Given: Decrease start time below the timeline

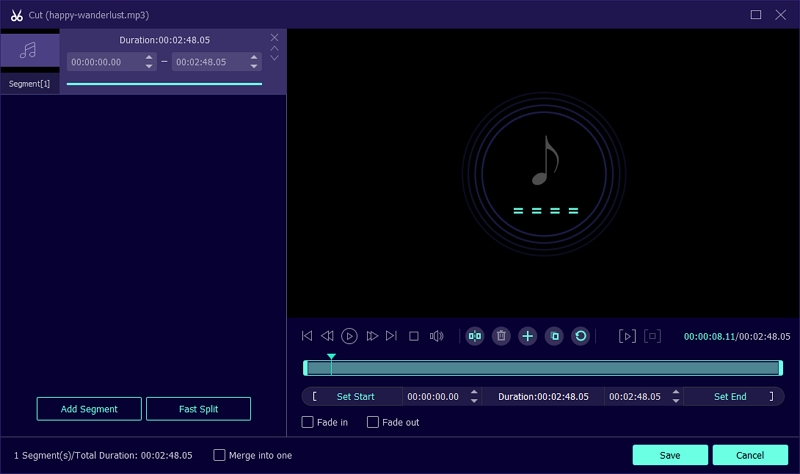Looking at the screenshot, I should coord(474,401).
